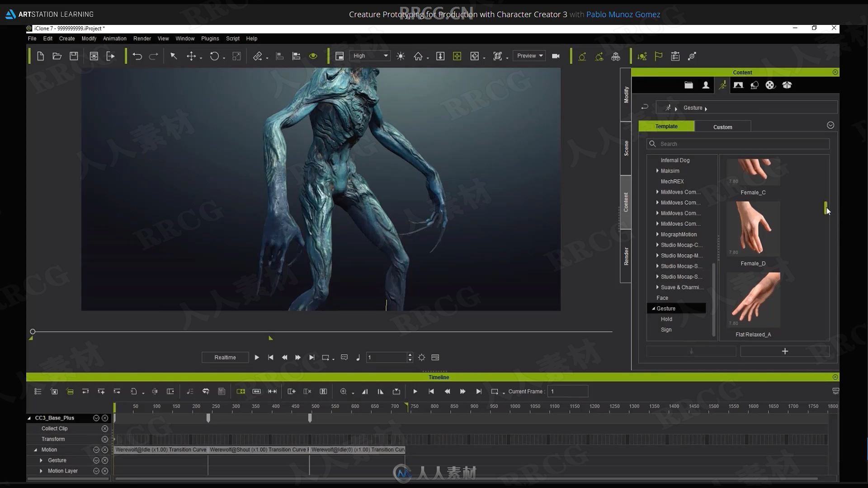Click the track list icon in Timeline toolbar
This screenshot has height=488, width=868.
point(38,391)
